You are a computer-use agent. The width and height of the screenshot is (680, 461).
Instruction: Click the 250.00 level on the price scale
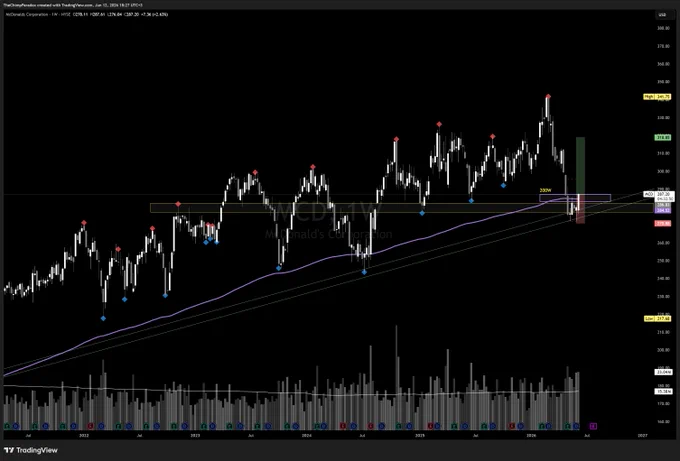pyautogui.click(x=663, y=261)
